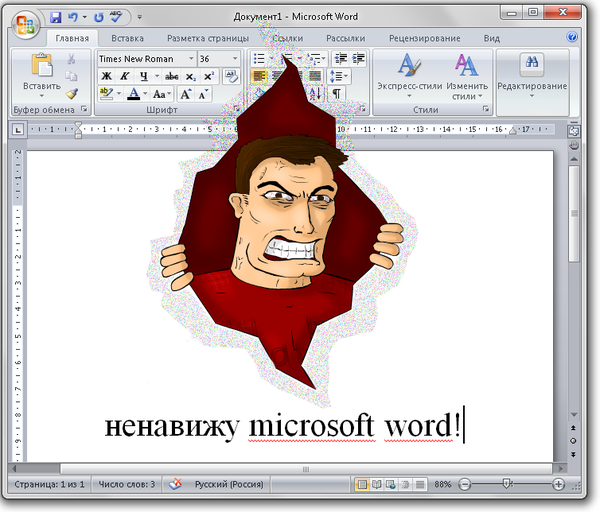
Task: Save document via quick access toolbar
Action: (55, 17)
